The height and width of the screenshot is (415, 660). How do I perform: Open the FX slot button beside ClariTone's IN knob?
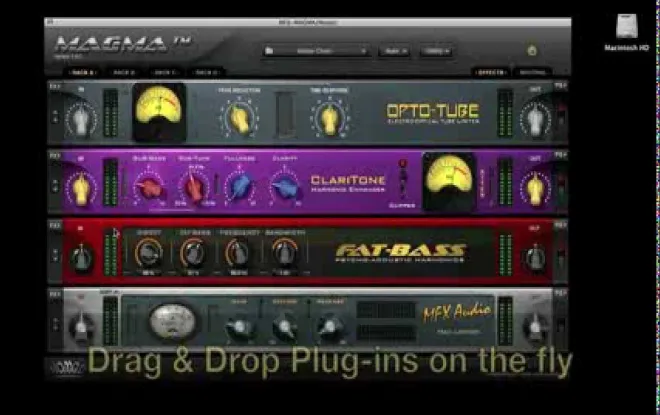(55, 156)
